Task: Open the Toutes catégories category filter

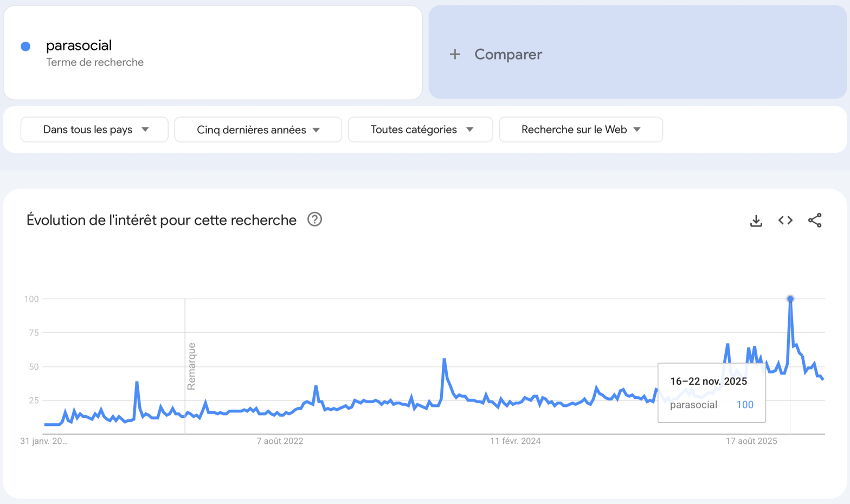Action: point(420,130)
